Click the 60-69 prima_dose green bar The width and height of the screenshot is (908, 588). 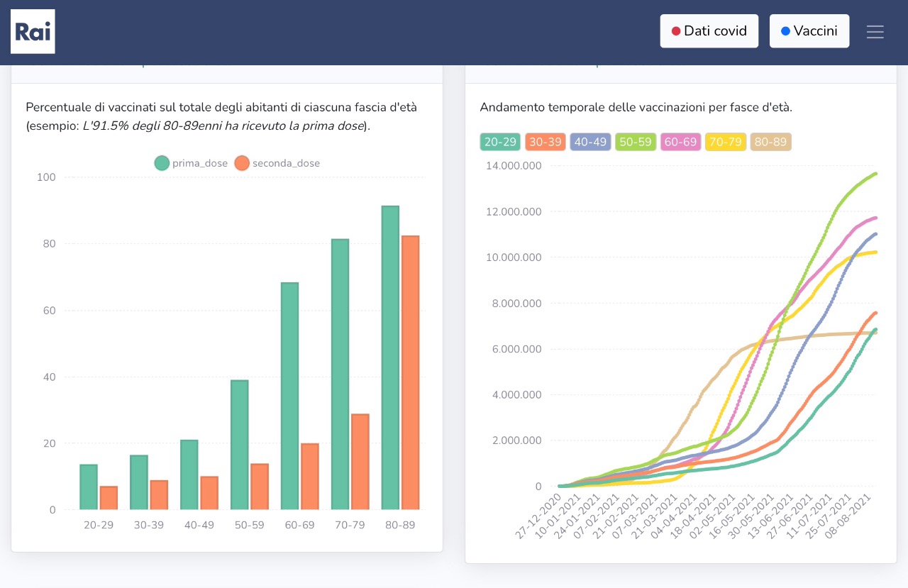point(289,396)
